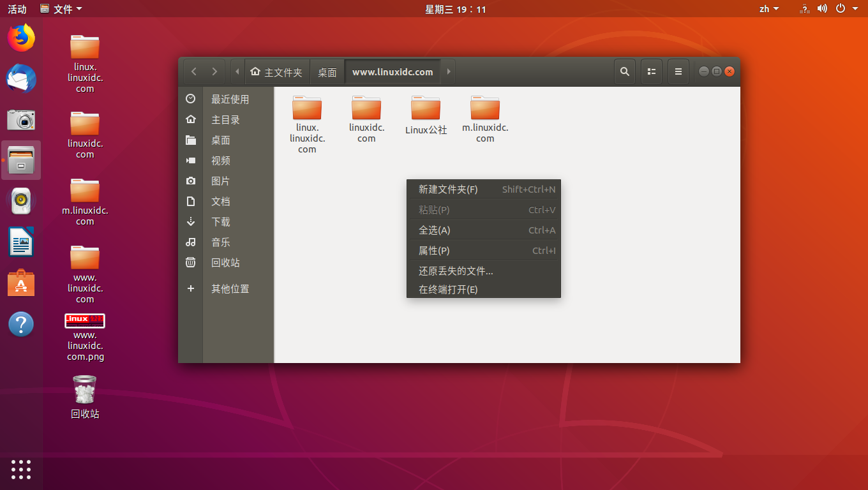Open the hamburger menu in Files window
This screenshot has width=868, height=490.
point(678,71)
